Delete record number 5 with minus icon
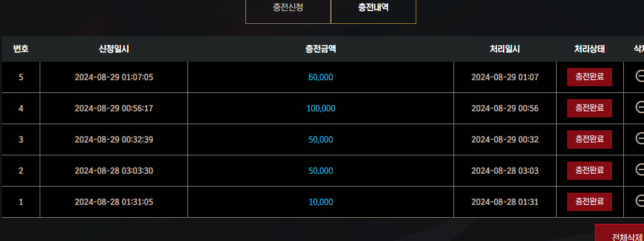 (640, 76)
